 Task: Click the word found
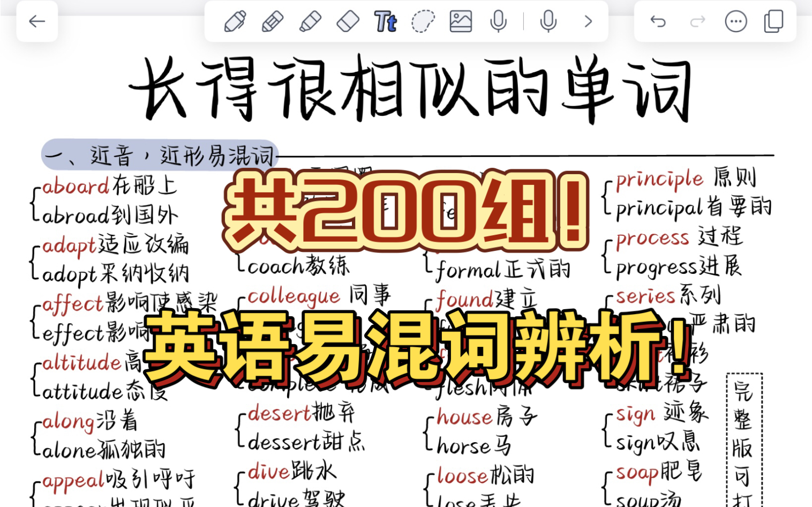465,300
